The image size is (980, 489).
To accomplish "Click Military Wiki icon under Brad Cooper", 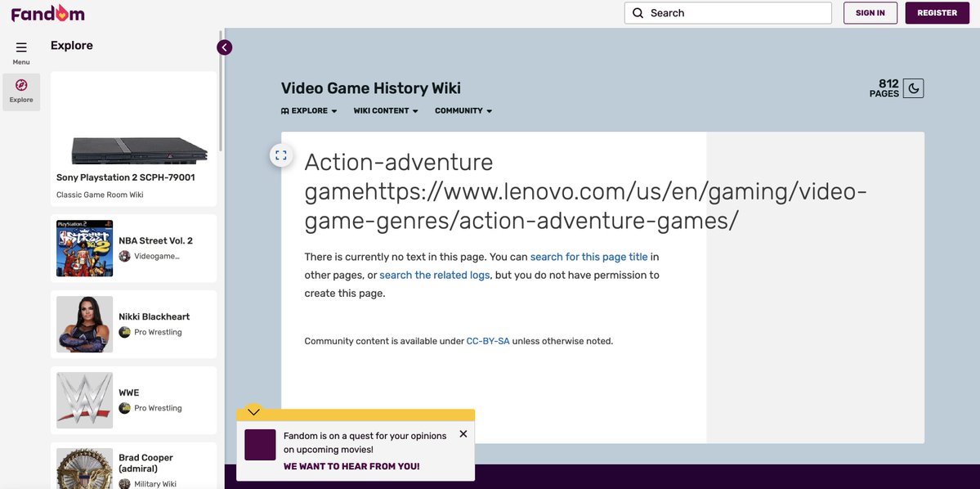I will pos(125,484).
